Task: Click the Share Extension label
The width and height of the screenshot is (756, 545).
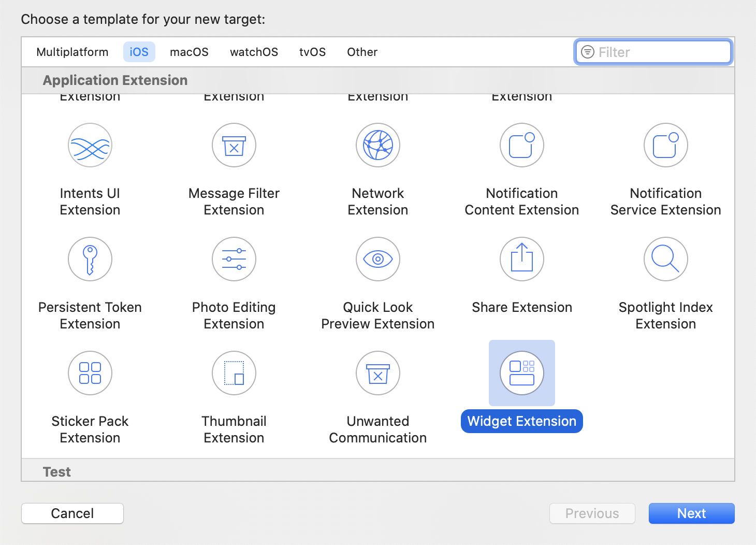Action: tap(522, 307)
